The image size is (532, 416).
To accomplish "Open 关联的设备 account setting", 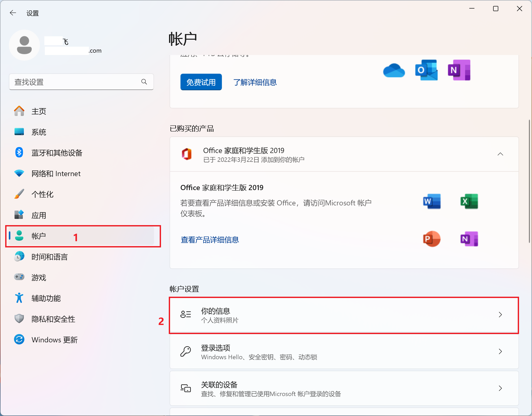I will point(344,389).
